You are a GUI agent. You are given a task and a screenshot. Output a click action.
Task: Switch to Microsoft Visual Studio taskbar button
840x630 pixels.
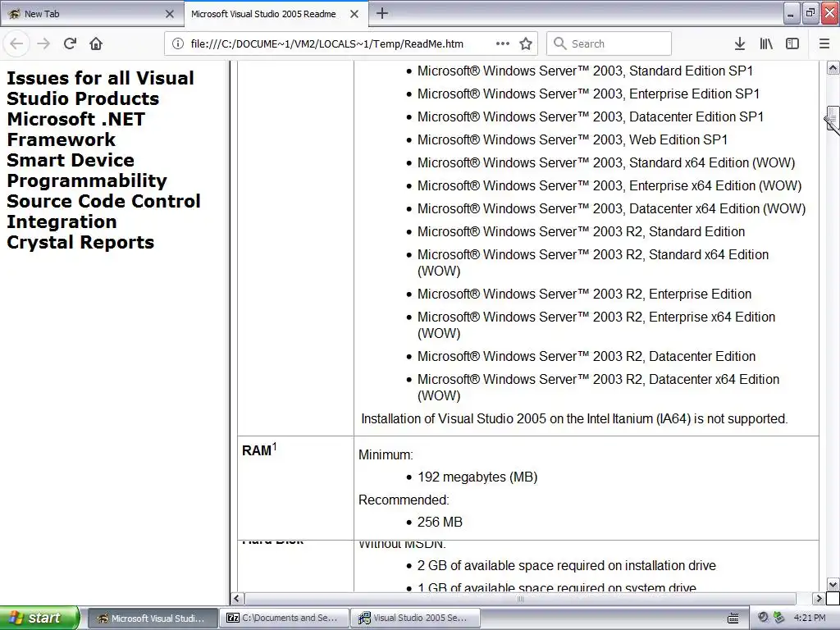pyautogui.click(x=152, y=618)
